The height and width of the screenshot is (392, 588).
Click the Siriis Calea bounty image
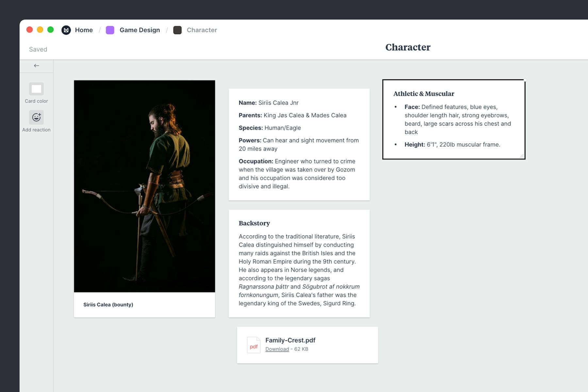(144, 186)
